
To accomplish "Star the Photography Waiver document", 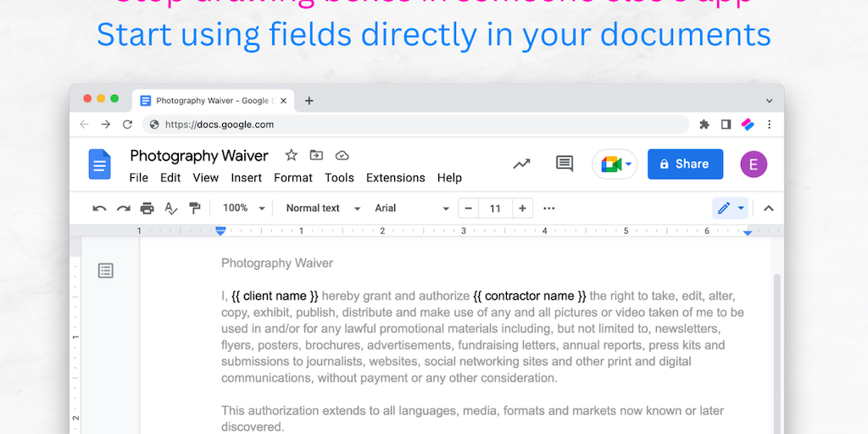I will (x=292, y=156).
